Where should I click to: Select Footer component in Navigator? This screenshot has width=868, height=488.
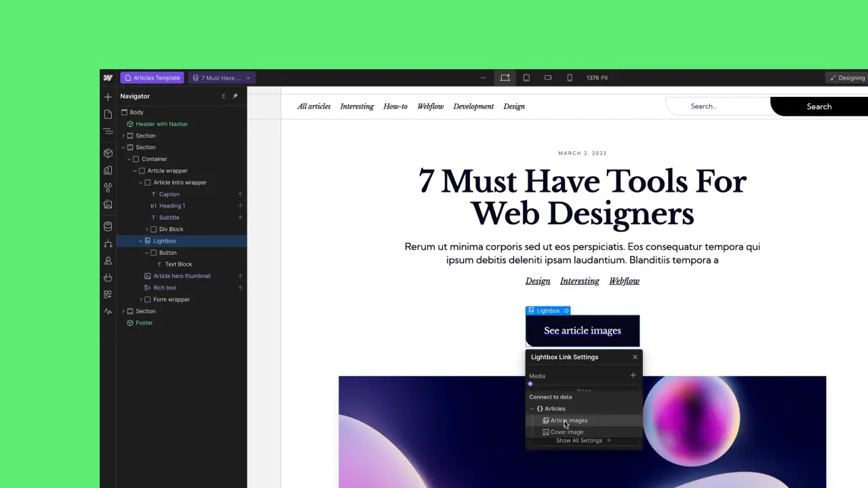(x=144, y=323)
